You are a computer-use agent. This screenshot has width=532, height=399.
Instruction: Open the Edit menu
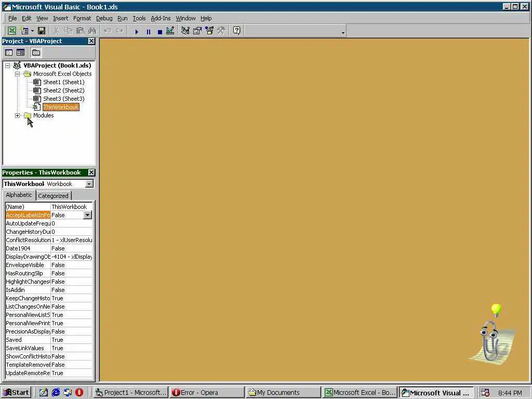coord(26,18)
